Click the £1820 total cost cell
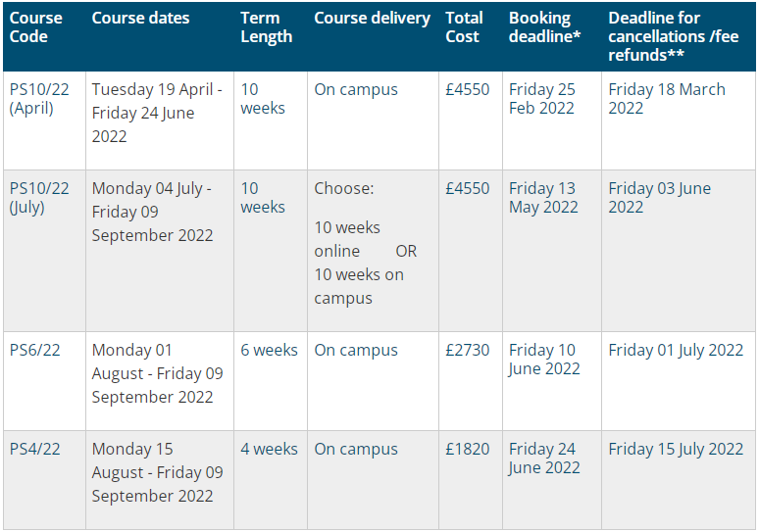This screenshot has height=532, width=759. click(467, 450)
